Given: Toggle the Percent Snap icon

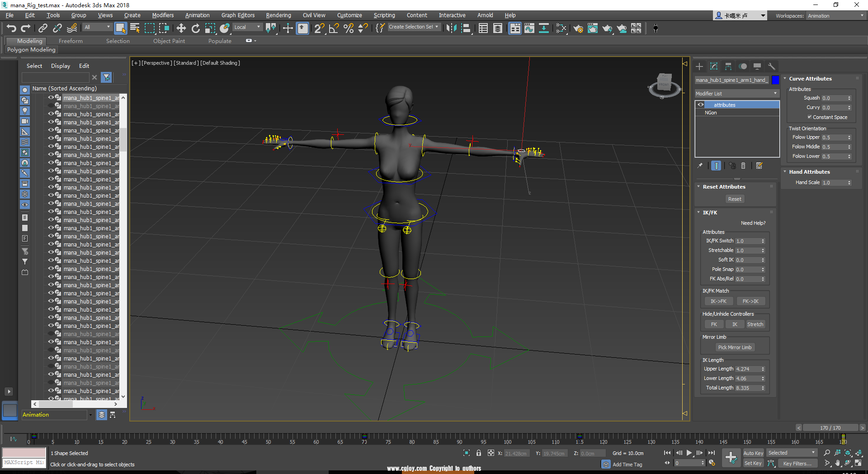Looking at the screenshot, I should [x=349, y=28].
